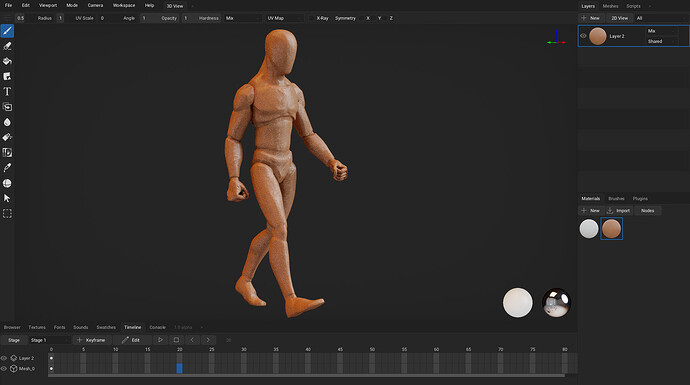690x385 pixels.
Task: Open the white material sphere preview in viewport
Action: tap(518, 303)
